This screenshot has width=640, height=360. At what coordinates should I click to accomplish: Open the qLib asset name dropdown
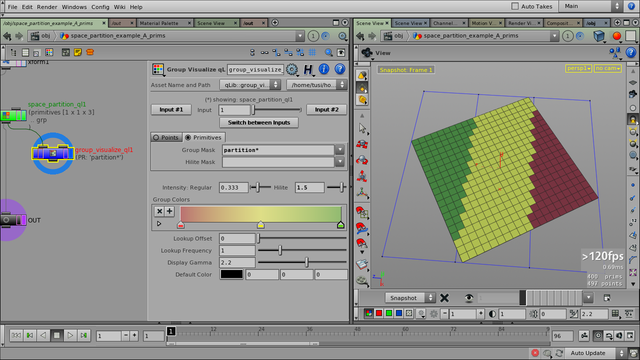click(250, 85)
